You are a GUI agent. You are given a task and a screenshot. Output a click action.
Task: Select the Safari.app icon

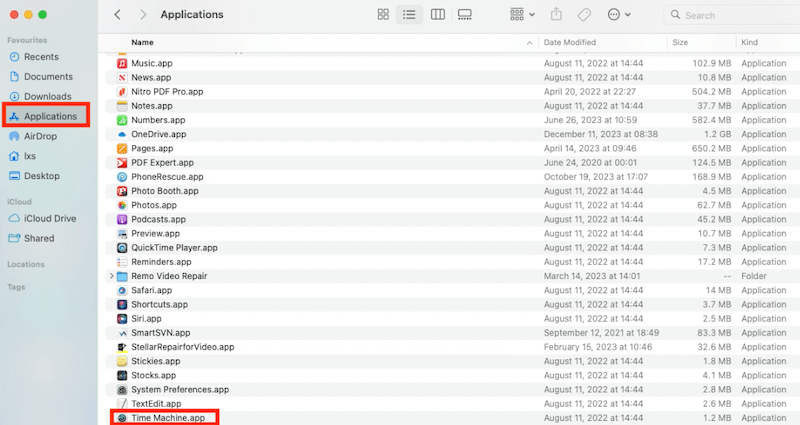point(122,290)
